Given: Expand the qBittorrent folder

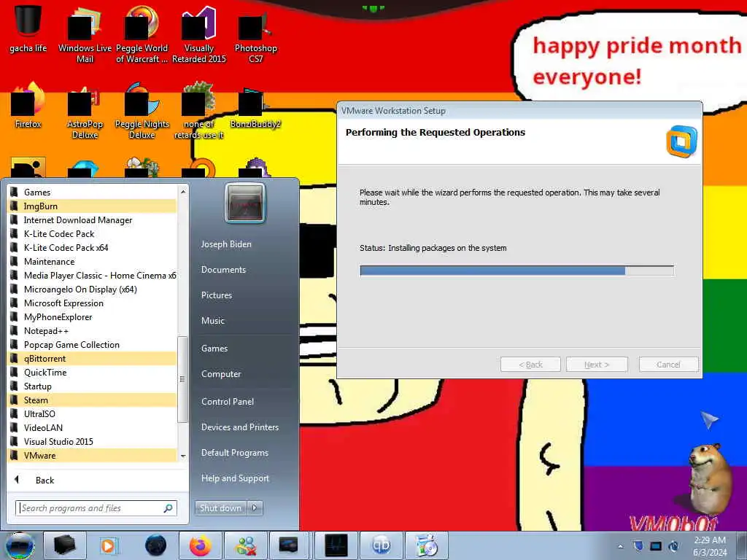Looking at the screenshot, I should coord(93,359).
